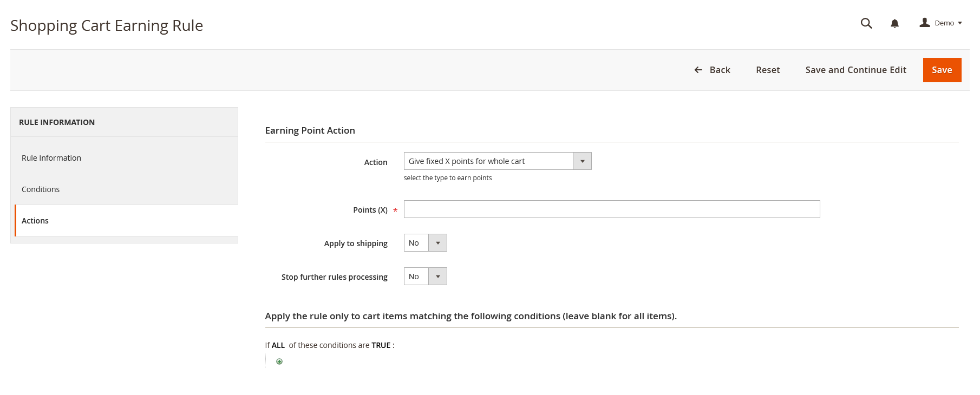The image size is (980, 395).
Task: Open the notifications bell
Action: 894,23
